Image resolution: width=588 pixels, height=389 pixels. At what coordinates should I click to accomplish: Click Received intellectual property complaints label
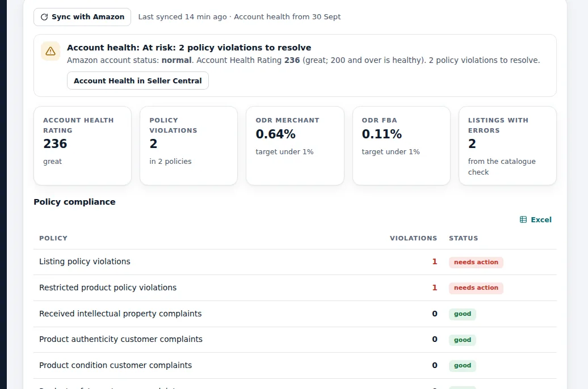120,314
